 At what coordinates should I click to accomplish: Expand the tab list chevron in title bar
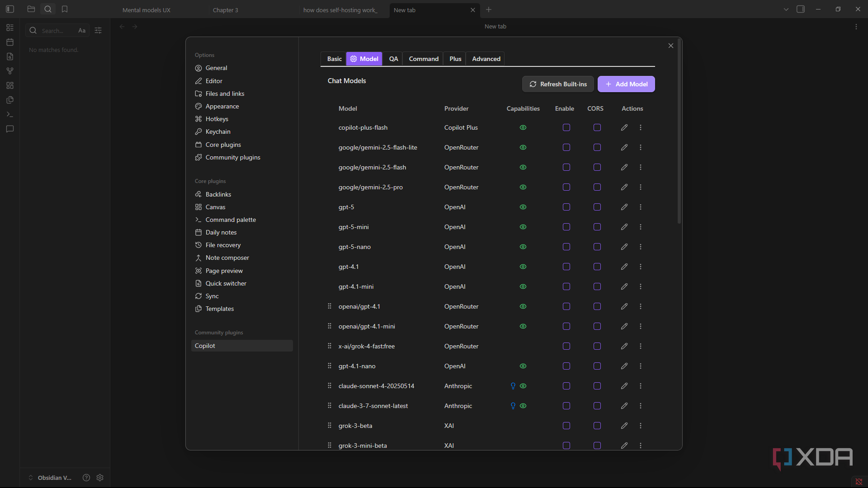[x=786, y=9]
